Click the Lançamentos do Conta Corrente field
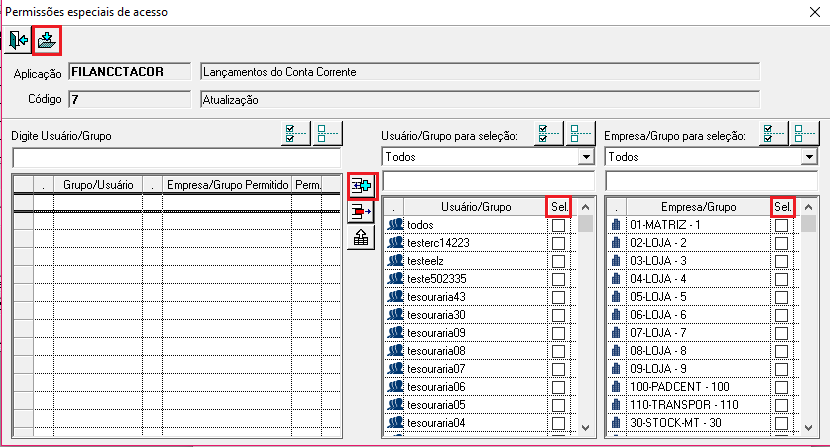The image size is (830, 447). [480, 71]
